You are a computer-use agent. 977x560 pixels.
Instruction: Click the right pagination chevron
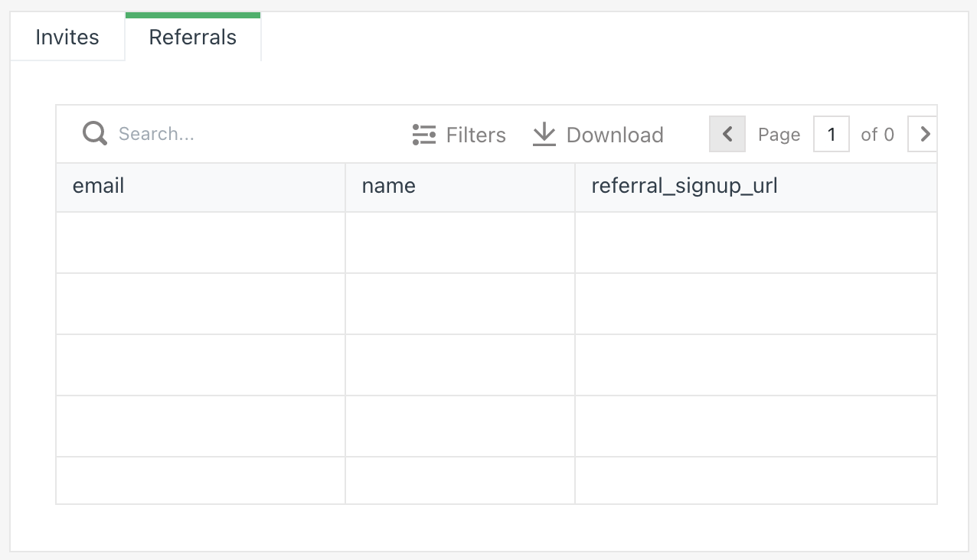923,134
